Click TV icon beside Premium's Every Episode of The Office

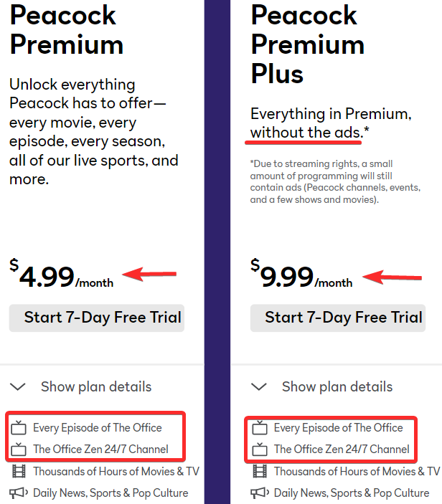pyautogui.click(x=19, y=428)
